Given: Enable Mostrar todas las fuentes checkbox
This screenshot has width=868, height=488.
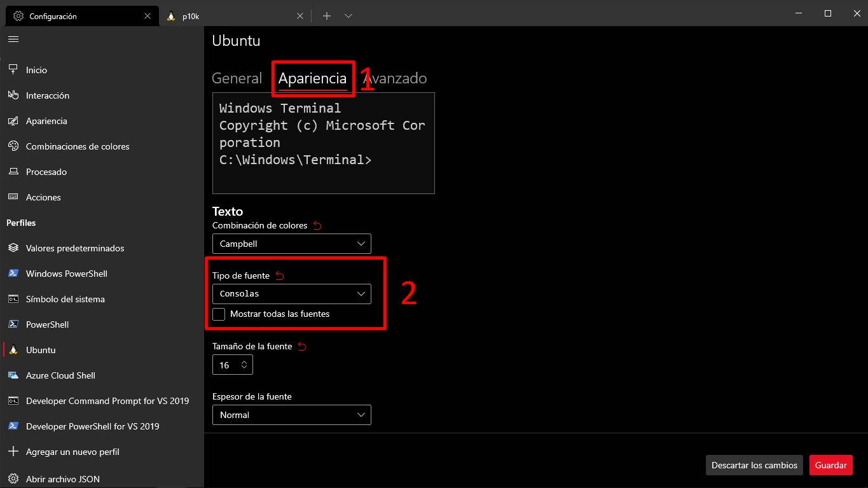Looking at the screenshot, I should pos(219,314).
